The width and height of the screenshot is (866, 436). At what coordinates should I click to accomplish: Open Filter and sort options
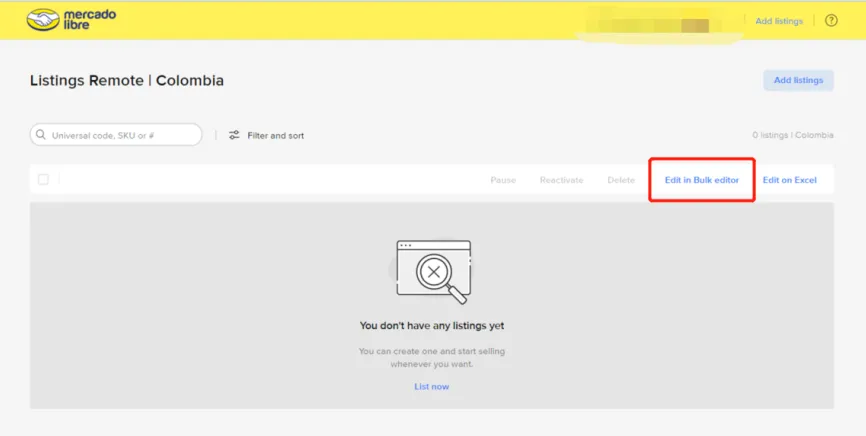click(x=266, y=135)
